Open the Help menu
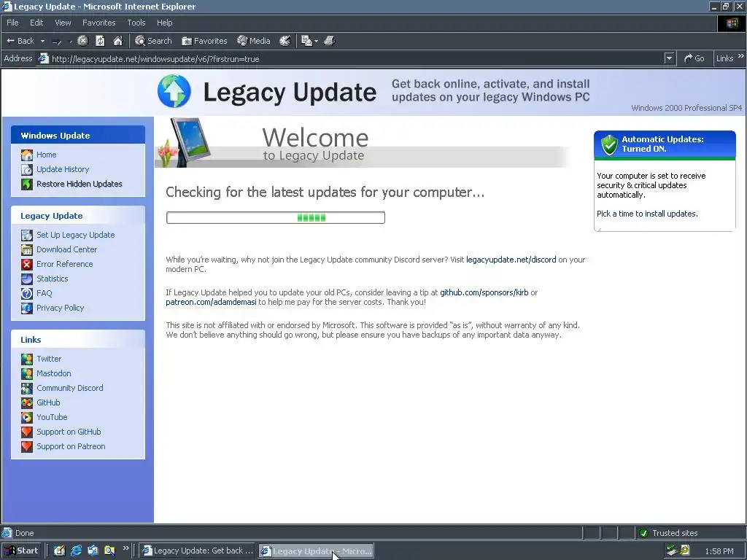 164,23
